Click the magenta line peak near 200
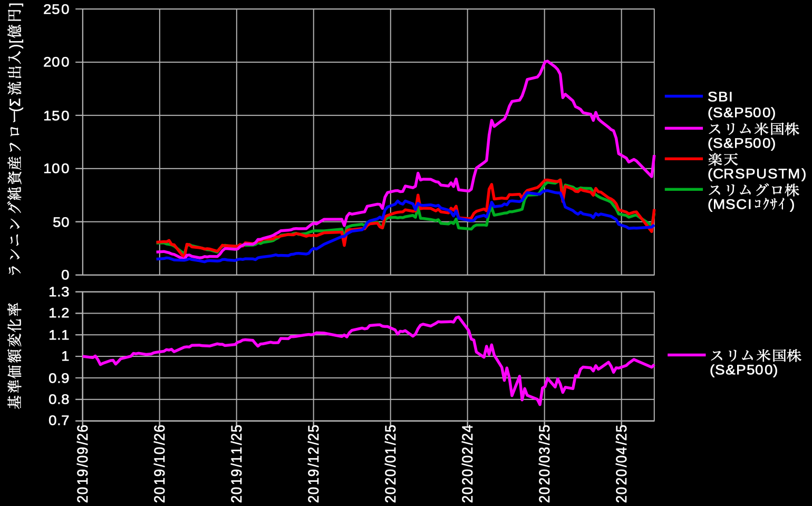 (x=546, y=61)
